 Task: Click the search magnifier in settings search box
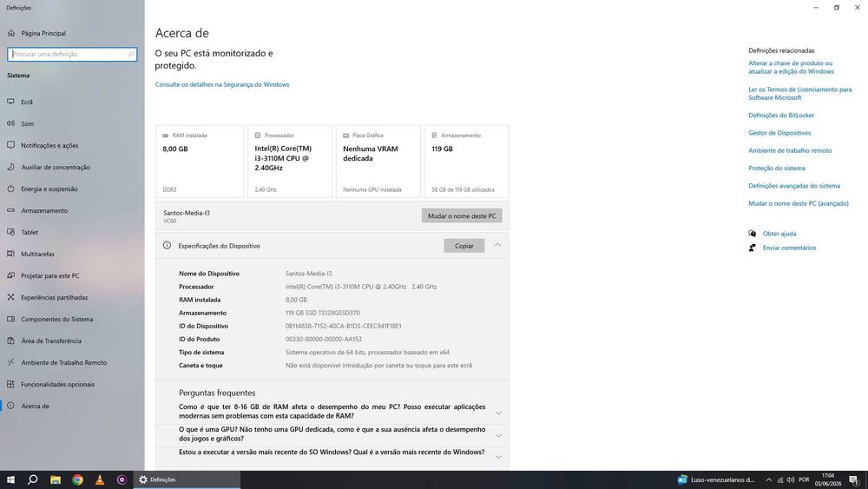[x=131, y=54]
